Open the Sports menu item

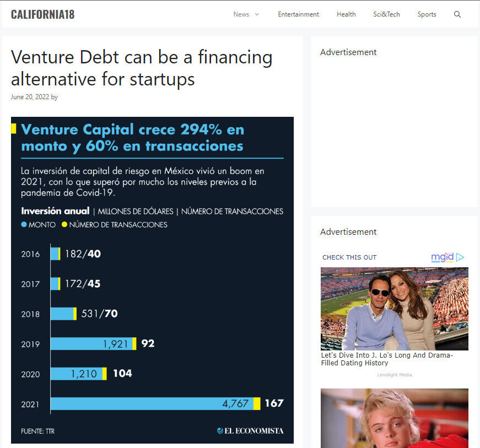click(x=427, y=14)
